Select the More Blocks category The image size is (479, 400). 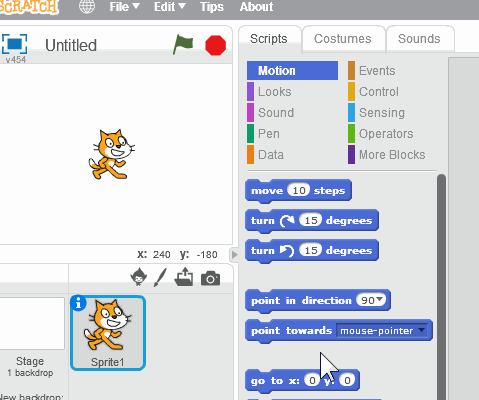coord(387,155)
